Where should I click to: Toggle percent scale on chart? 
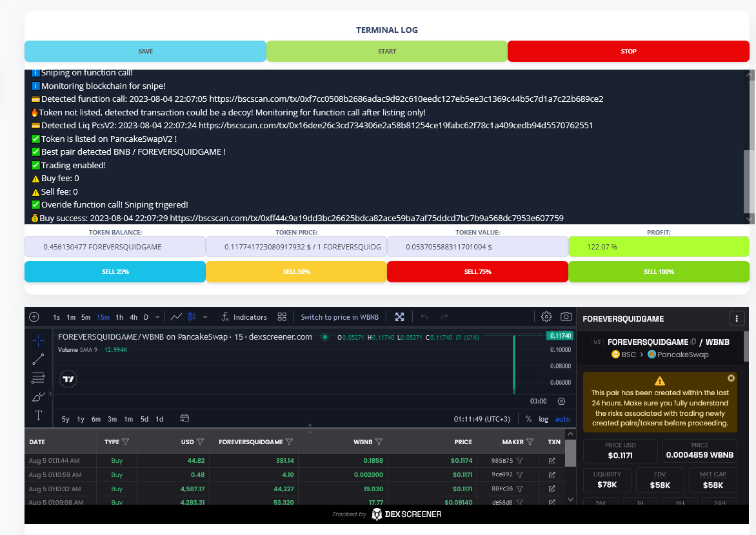528,420
